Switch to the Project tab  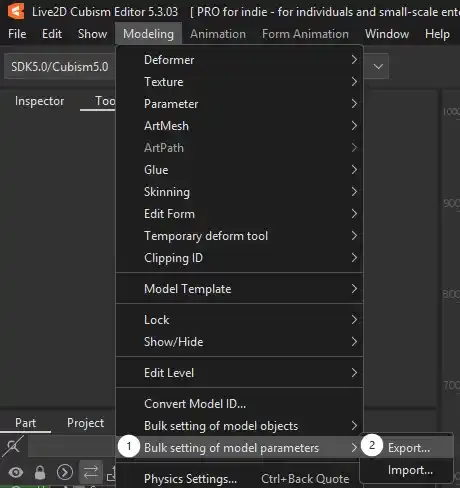[x=86, y=423]
